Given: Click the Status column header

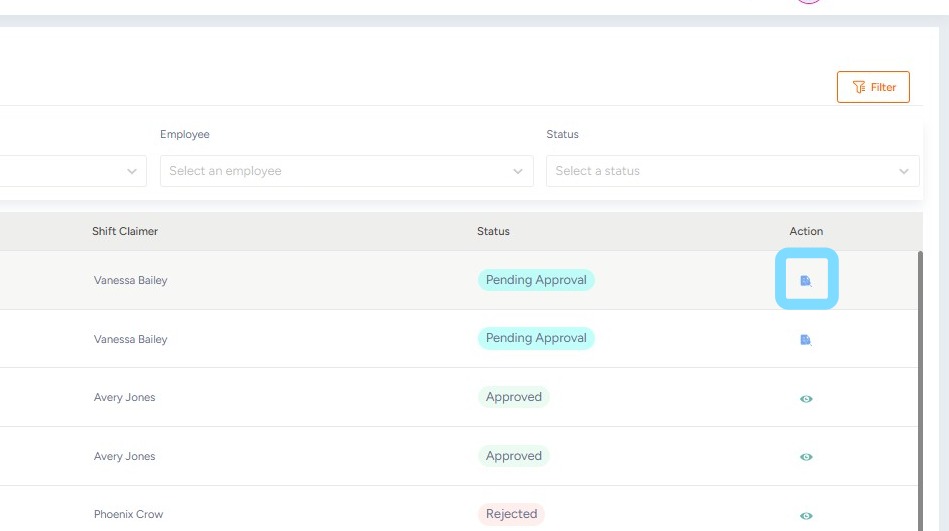Looking at the screenshot, I should point(493,231).
